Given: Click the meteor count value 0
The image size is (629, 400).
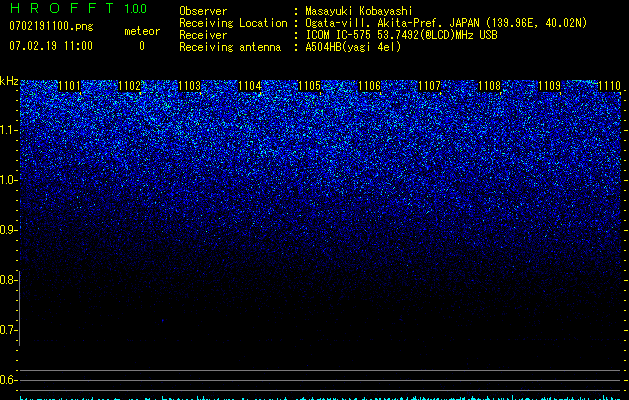Looking at the screenshot, I should [x=142, y=46].
